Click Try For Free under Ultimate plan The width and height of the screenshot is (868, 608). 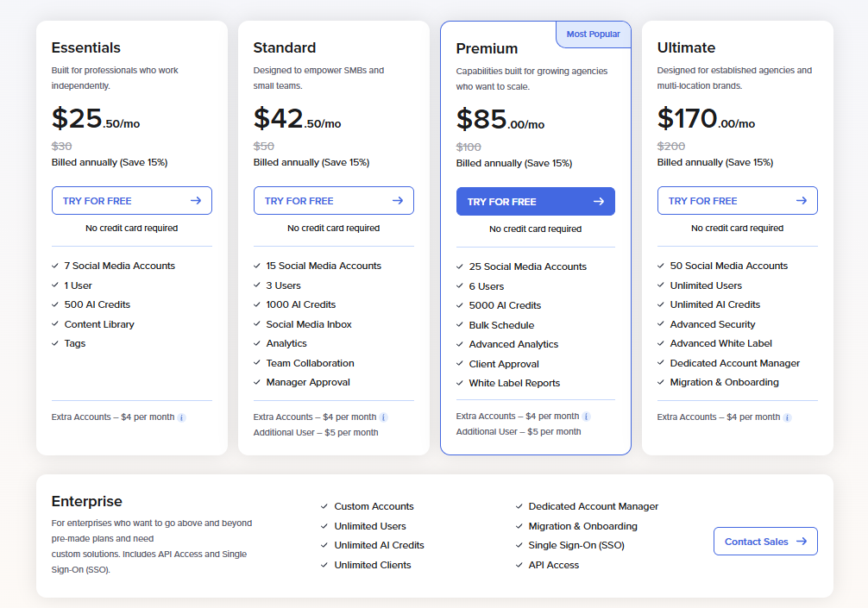(738, 201)
